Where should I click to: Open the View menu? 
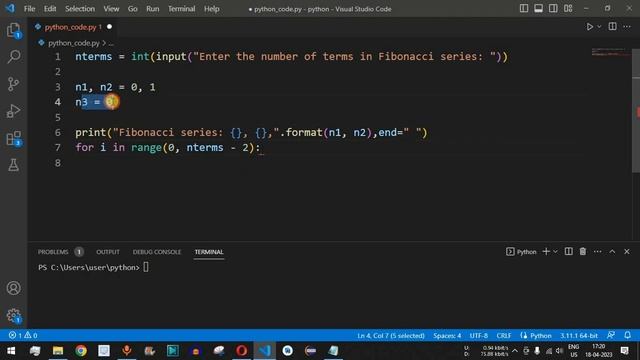pyautogui.click(x=111, y=9)
